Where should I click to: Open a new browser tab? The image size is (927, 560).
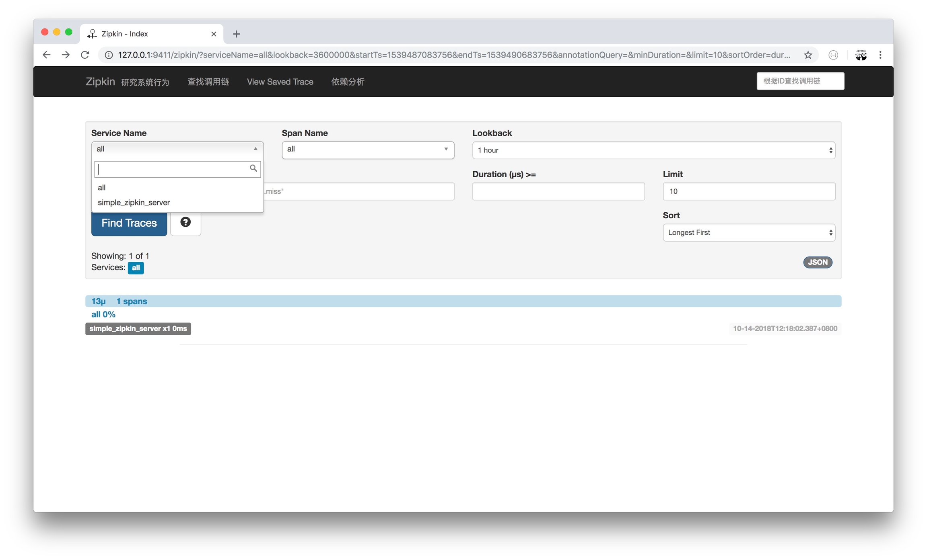point(237,34)
